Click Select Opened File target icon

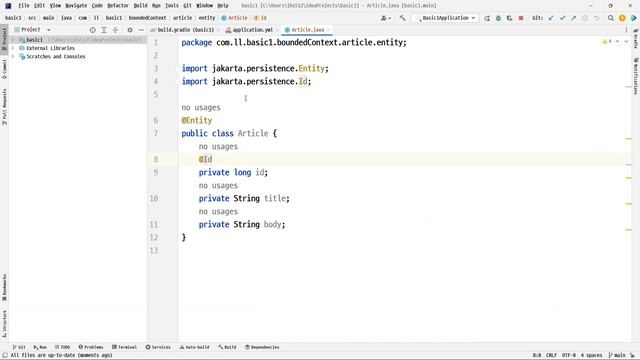[x=93, y=30]
